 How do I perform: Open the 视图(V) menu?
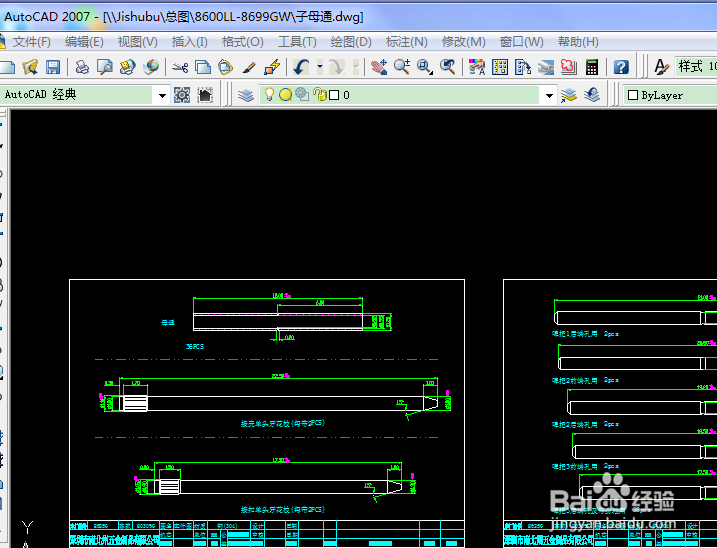138,42
